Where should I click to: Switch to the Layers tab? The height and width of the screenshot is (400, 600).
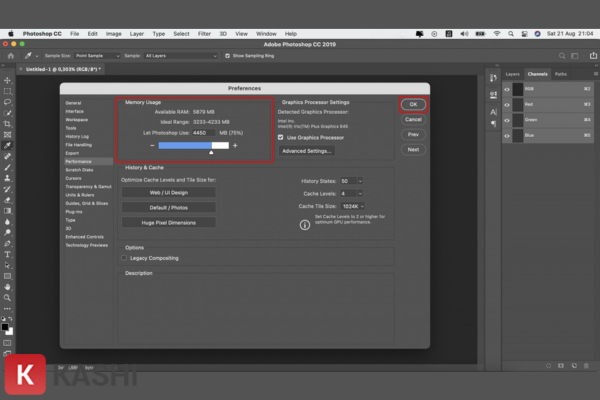512,74
